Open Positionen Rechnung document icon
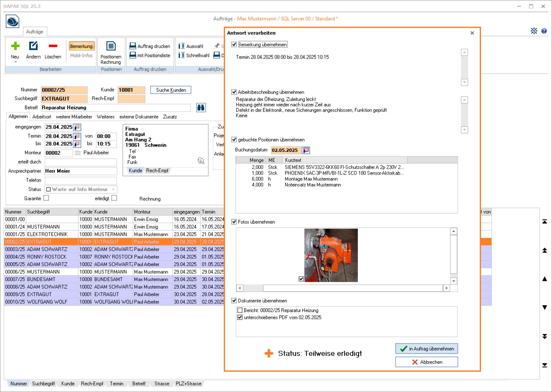The width and height of the screenshot is (552, 392). (x=111, y=46)
